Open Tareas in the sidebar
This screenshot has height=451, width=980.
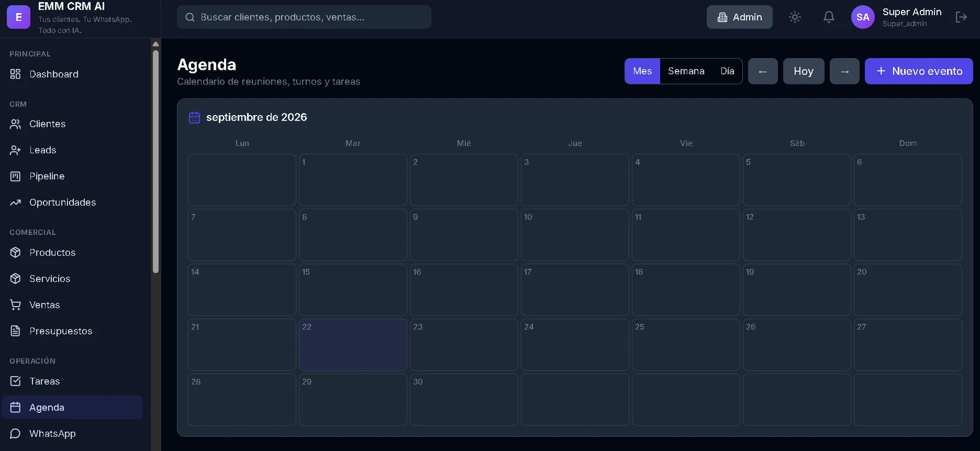click(x=72, y=381)
